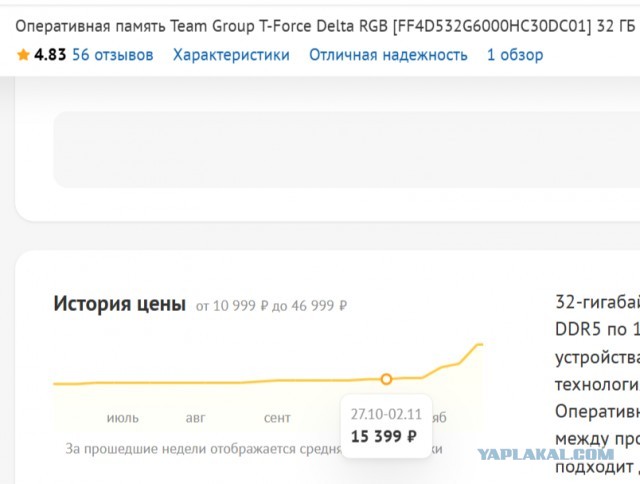Click the price chart marker for 27.10-02.11
Viewport: 640px width, 484px height.
tap(386, 379)
